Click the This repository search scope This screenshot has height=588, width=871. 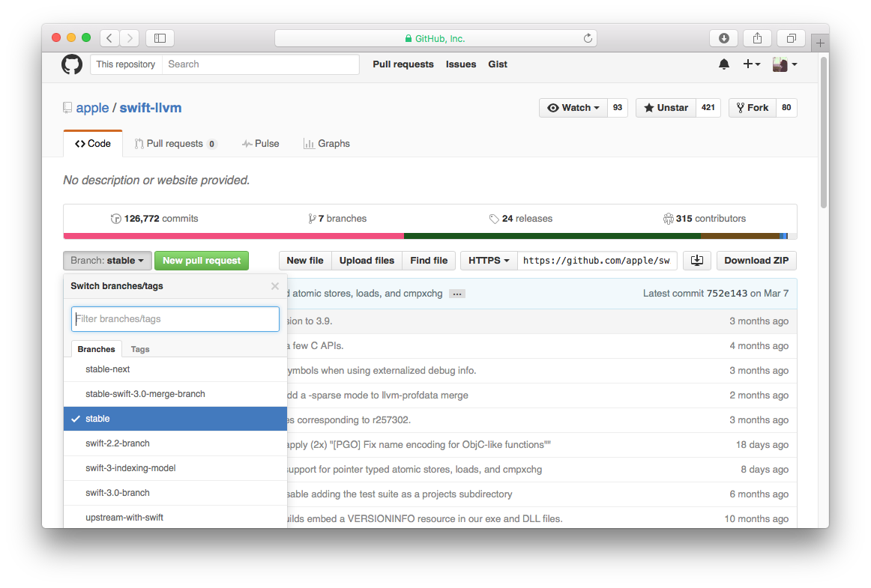coord(125,64)
